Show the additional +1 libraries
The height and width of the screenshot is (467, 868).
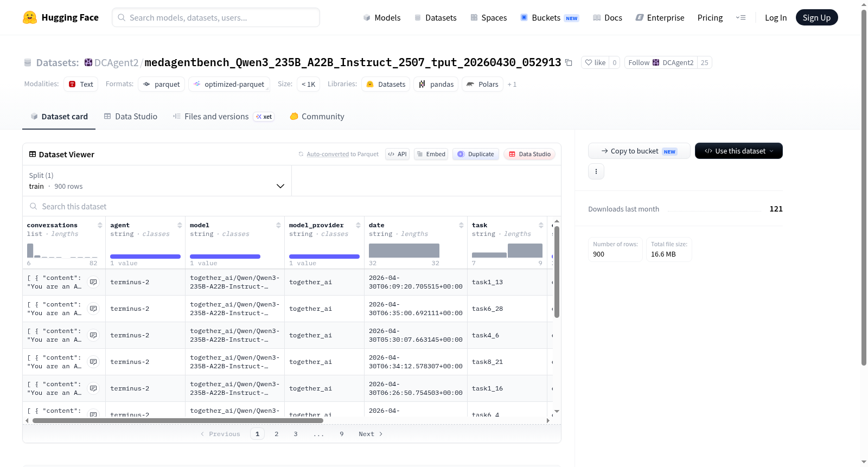(x=512, y=85)
